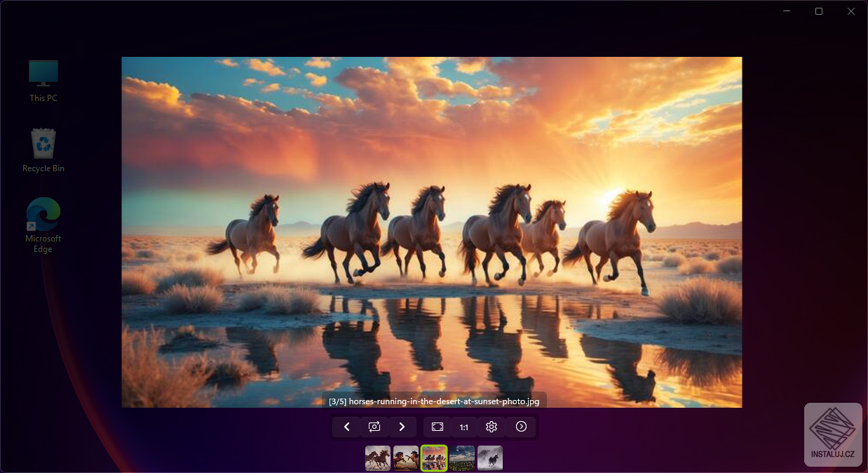This screenshot has width=868, height=473.
Task: Select the second thumbnail of rearing horses
Action: click(406, 458)
